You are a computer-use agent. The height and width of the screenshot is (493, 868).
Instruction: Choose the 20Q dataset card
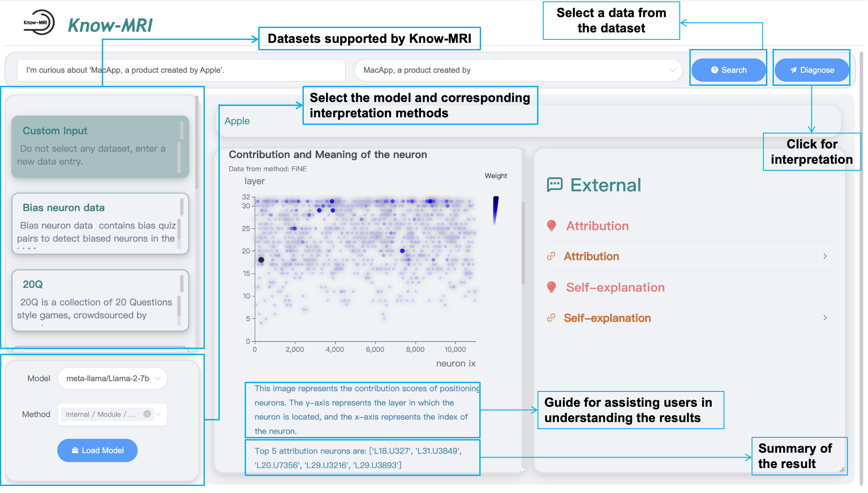[x=100, y=300]
